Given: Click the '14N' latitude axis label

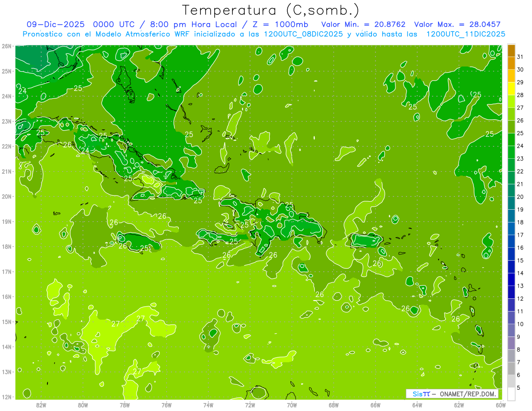Looking at the screenshot, I should pos(6,347).
